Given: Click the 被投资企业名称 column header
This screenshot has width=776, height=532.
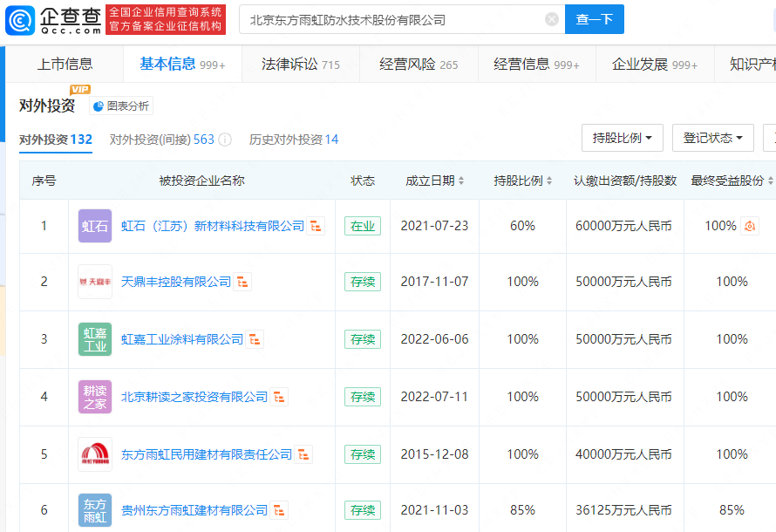Looking at the screenshot, I should 202,181.
